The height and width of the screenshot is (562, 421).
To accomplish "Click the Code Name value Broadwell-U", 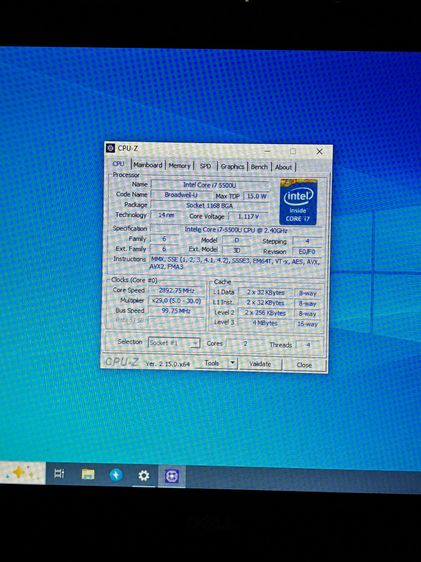I will point(181,195).
